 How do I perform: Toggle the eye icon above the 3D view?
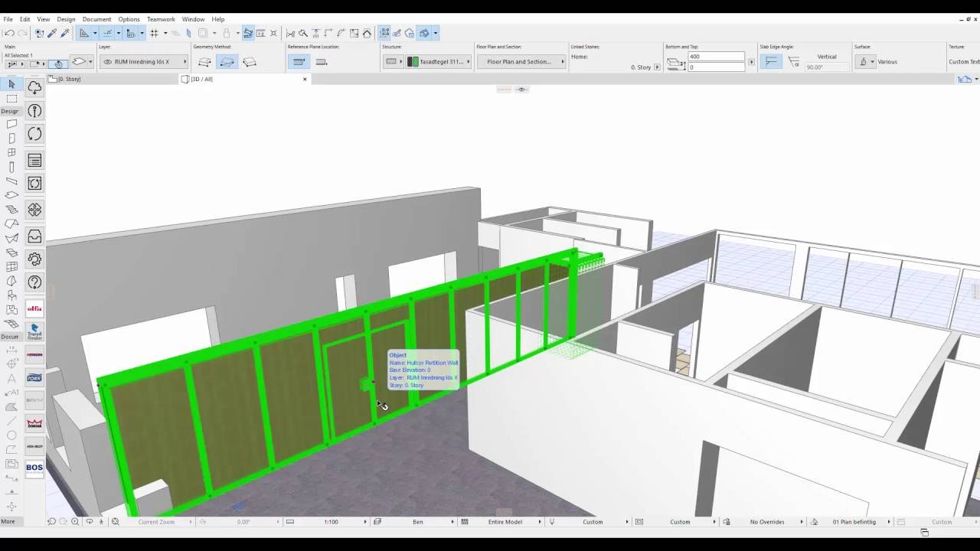[x=522, y=90]
